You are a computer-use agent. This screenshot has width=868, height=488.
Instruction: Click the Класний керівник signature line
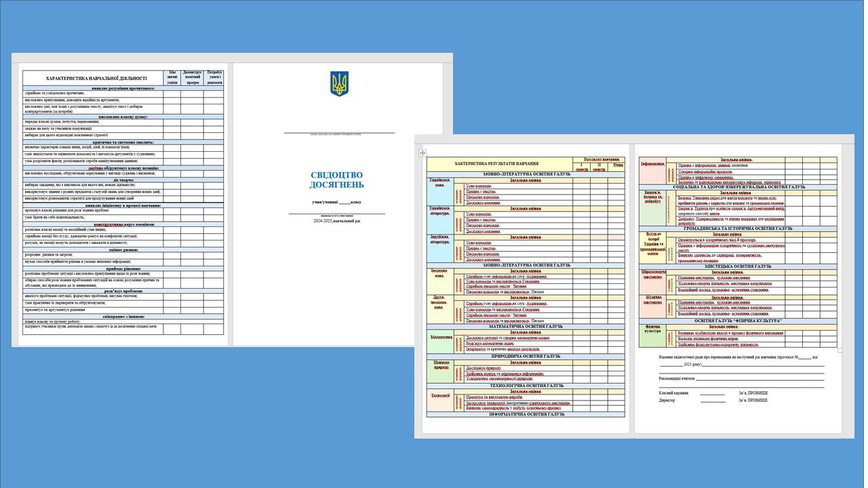coord(712,393)
